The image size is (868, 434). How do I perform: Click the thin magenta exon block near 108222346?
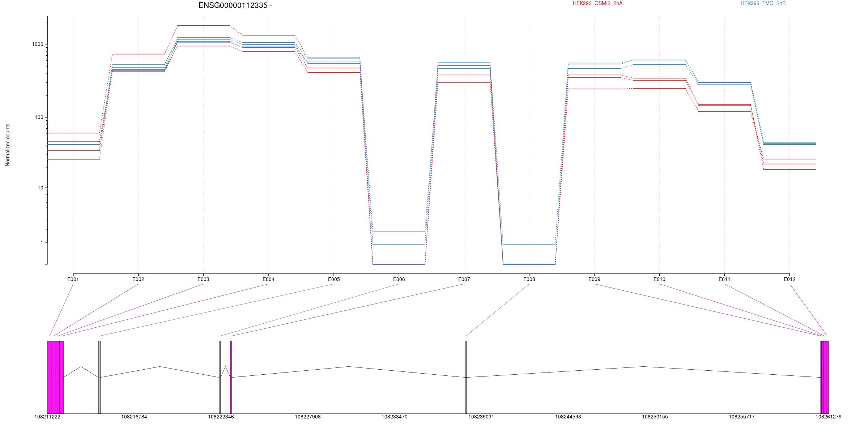[x=231, y=377]
